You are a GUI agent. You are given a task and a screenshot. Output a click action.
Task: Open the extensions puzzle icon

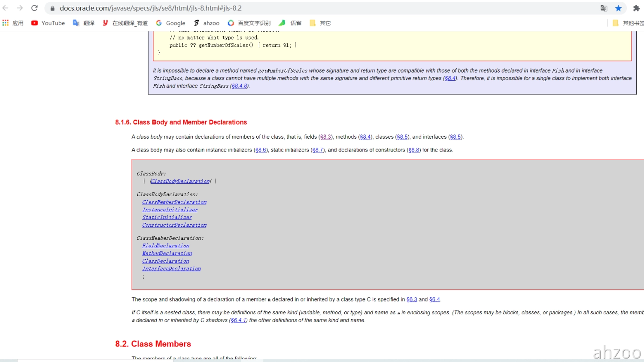636,8
